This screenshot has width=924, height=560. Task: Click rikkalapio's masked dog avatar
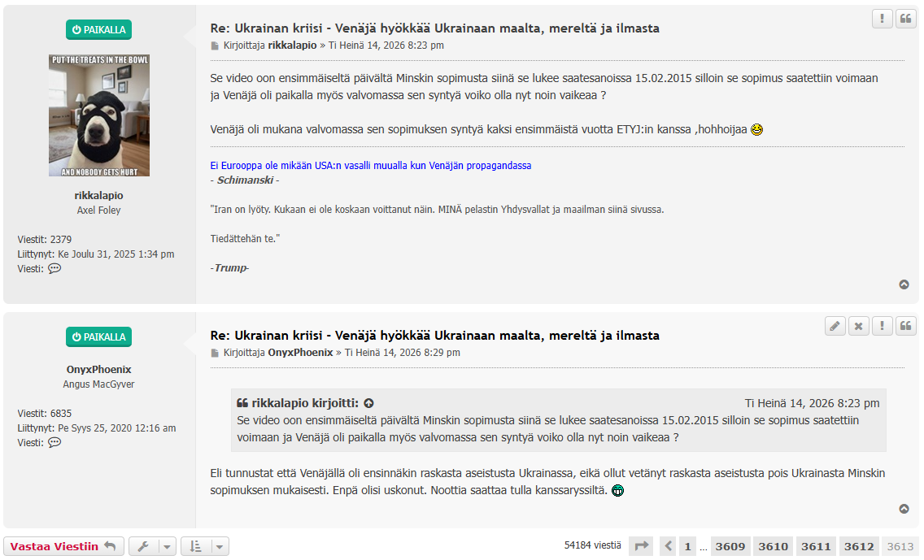pos(99,115)
